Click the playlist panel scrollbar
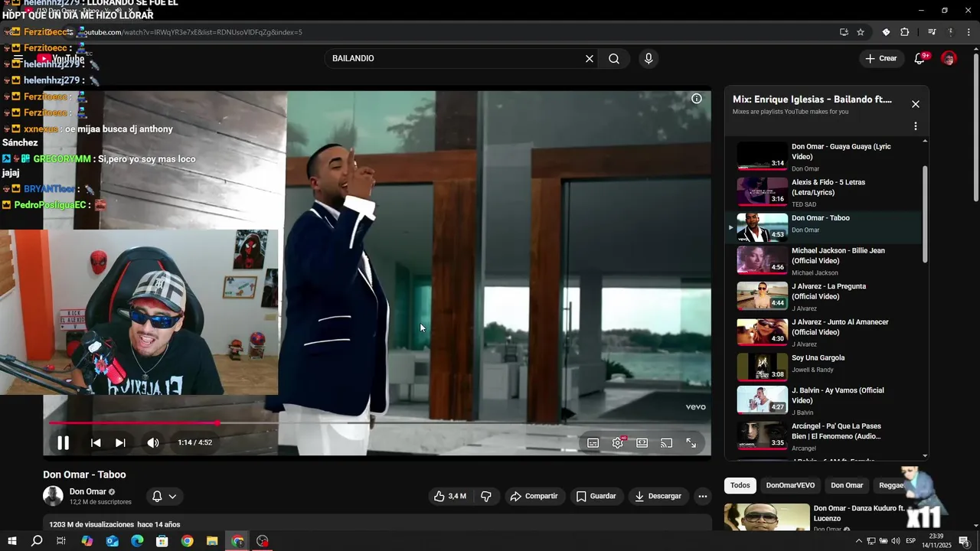 (925, 214)
